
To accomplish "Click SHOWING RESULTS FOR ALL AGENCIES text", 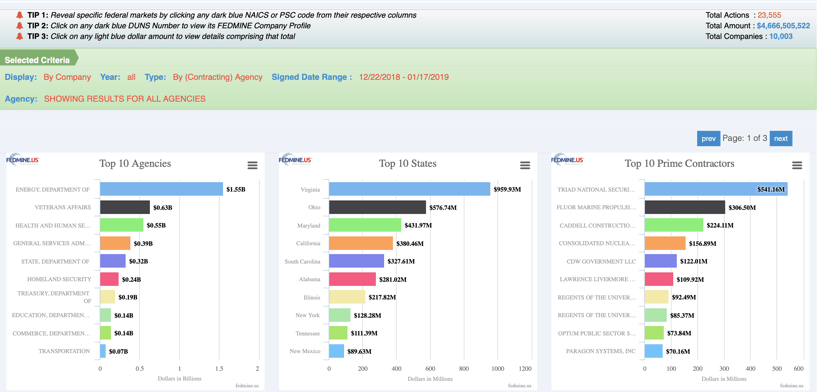I will (125, 98).
